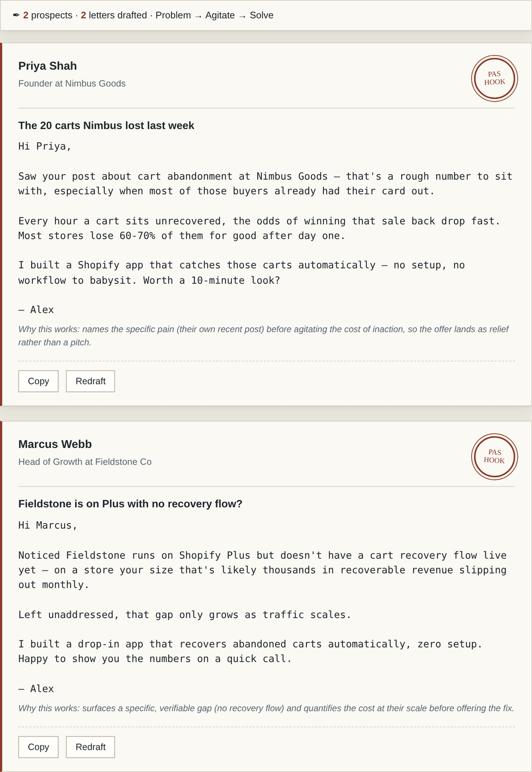This screenshot has width=532, height=772.
Task: Click the Founder at Nimbus Goods title
Action: [72, 84]
